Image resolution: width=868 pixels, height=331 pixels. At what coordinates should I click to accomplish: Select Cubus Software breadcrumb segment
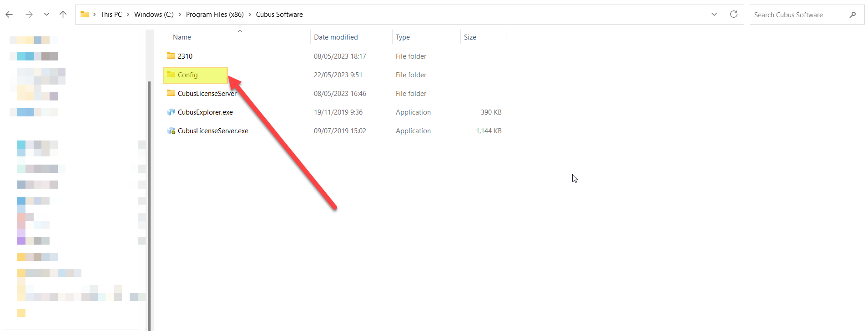[x=279, y=15]
